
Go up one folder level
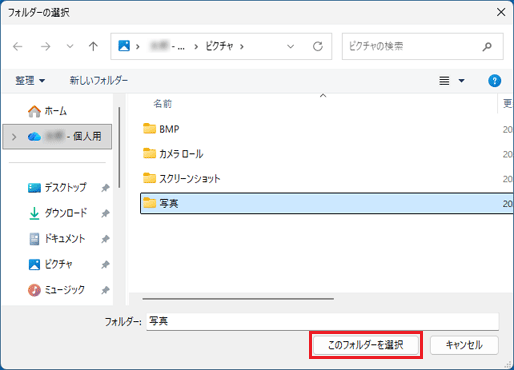(93, 46)
